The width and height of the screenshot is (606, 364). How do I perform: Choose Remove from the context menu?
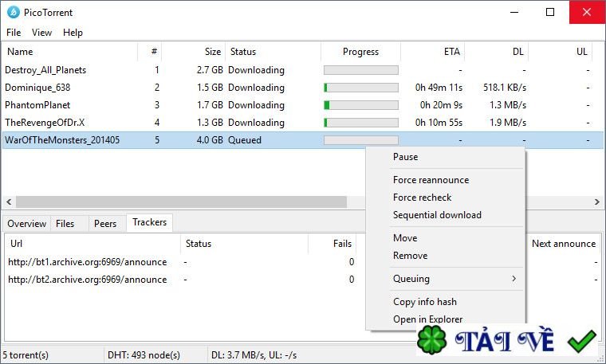410,256
